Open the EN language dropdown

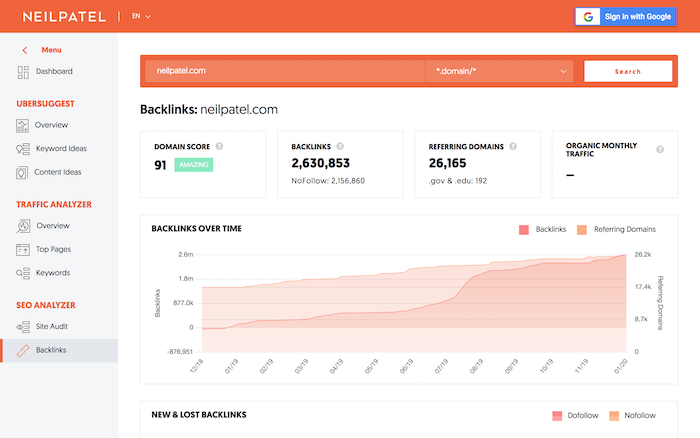coord(141,16)
